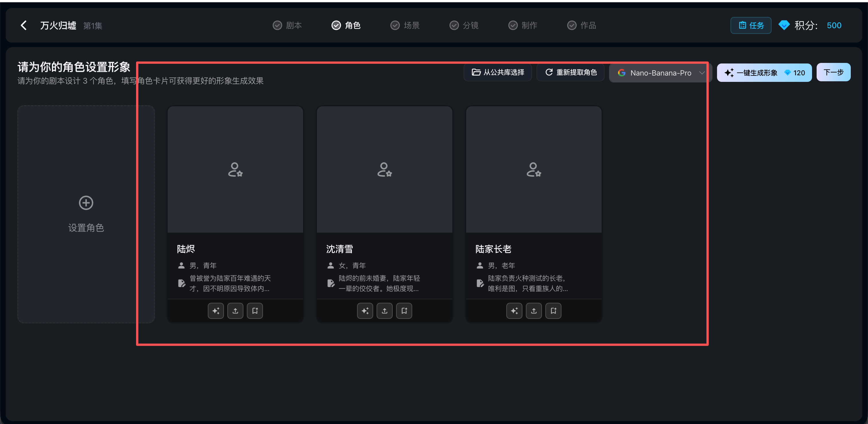Click the sparkle generate icon on 沈清雪's card
This screenshot has height=424, width=868.
pyautogui.click(x=365, y=311)
